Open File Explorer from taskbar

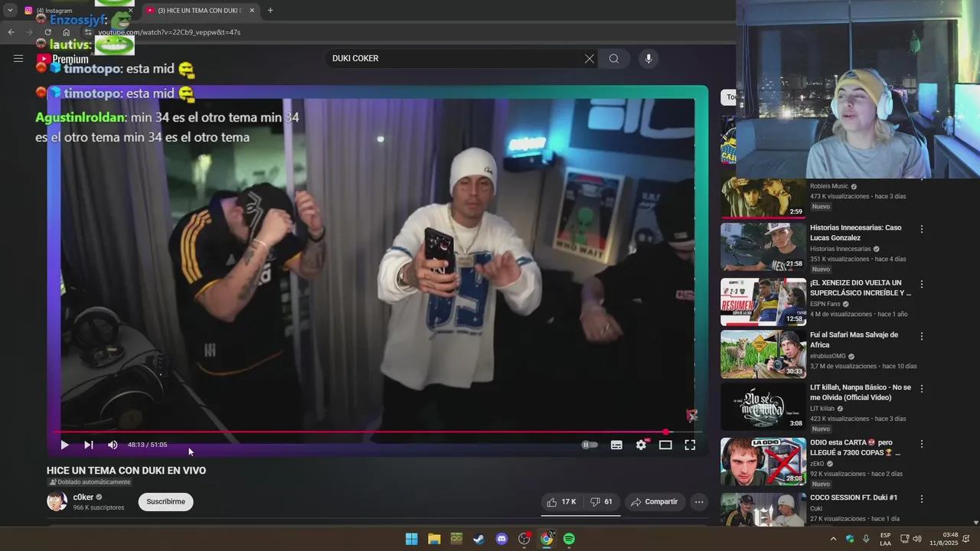coord(434,539)
